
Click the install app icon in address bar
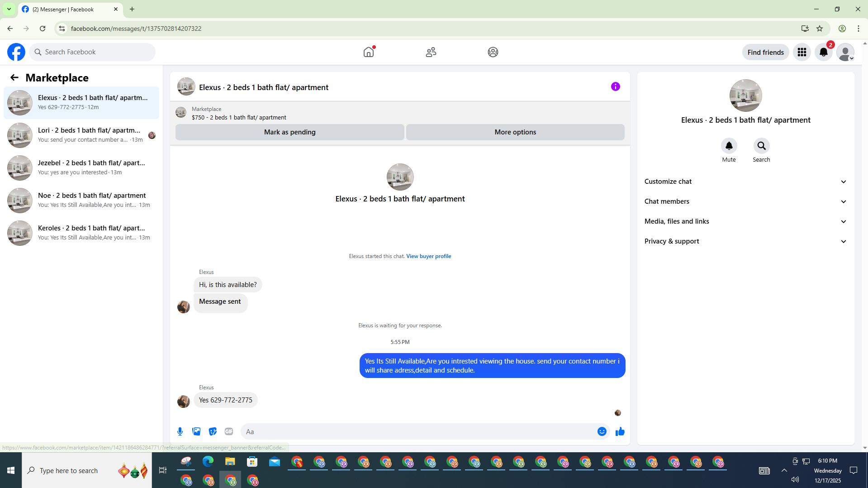click(x=805, y=29)
